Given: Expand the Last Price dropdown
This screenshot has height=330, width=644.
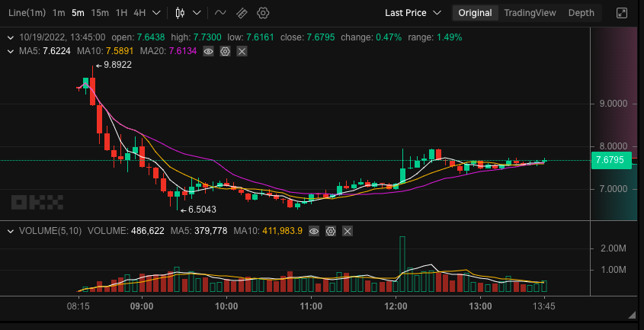Looking at the screenshot, I should tap(412, 13).
